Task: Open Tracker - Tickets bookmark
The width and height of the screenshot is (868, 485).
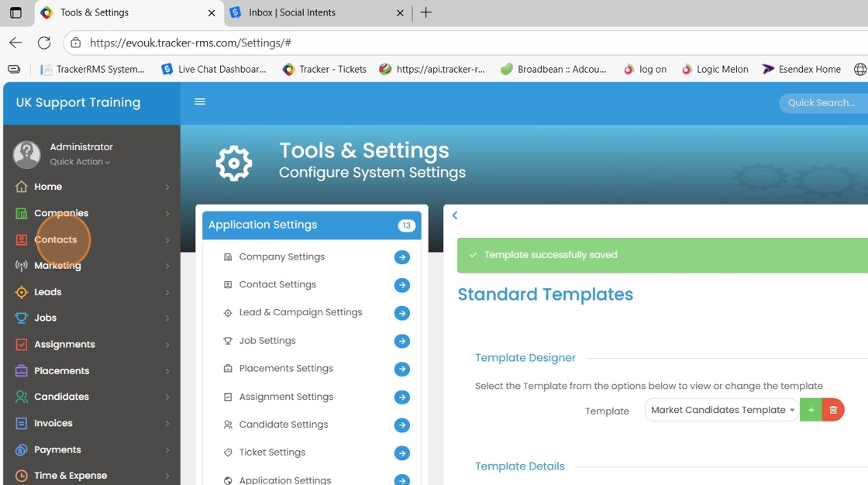Action: [x=325, y=69]
